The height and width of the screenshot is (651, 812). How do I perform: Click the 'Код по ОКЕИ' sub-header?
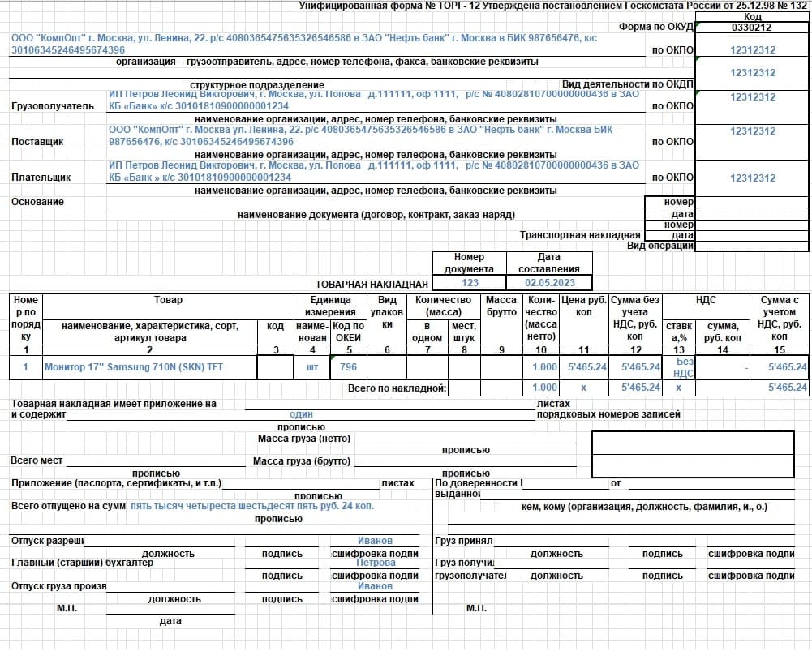349,332
